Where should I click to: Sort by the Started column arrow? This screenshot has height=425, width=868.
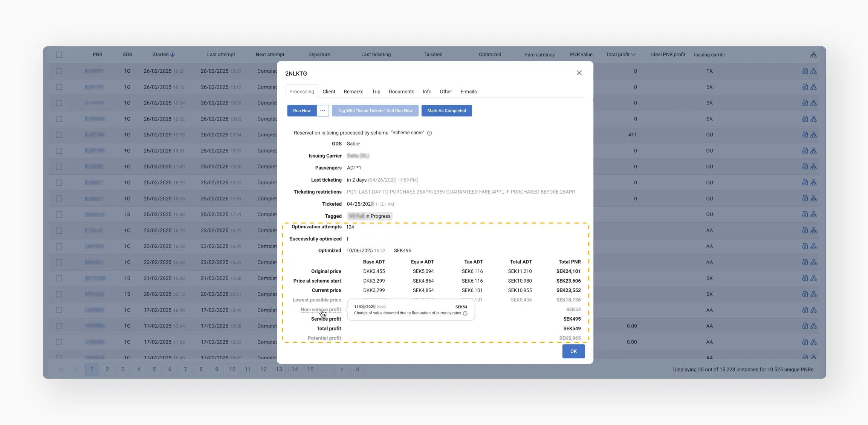(173, 55)
